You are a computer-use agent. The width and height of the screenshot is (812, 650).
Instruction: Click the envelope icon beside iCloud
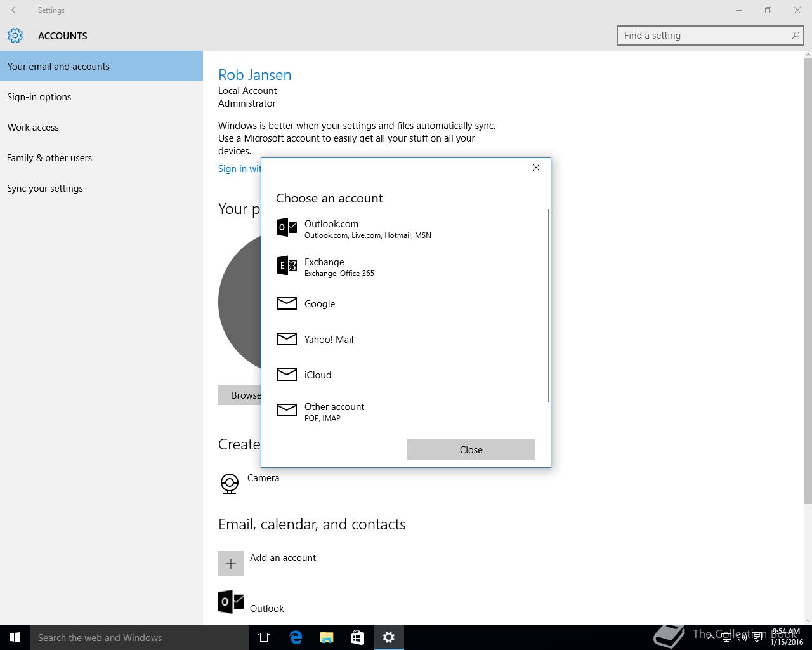coord(287,375)
